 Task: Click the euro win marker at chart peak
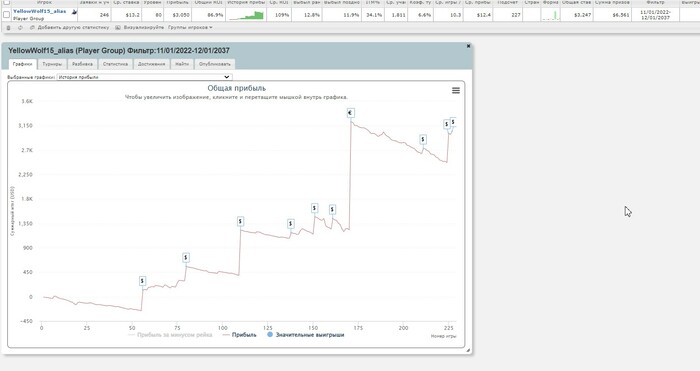coord(350,113)
